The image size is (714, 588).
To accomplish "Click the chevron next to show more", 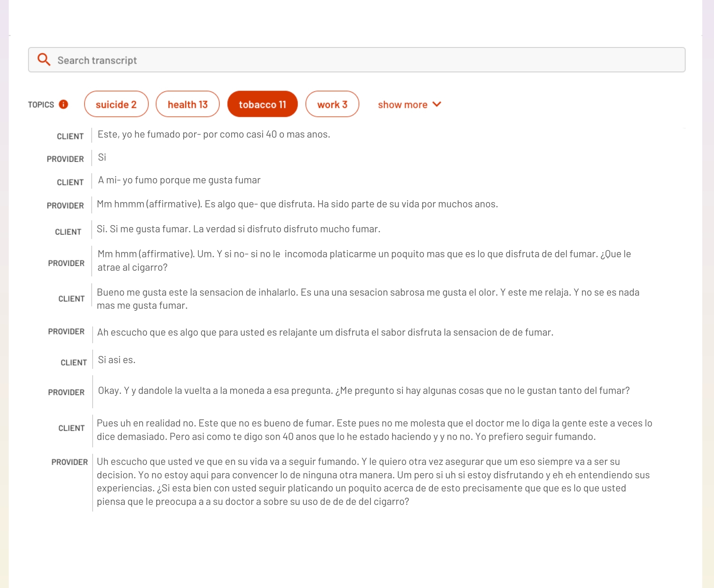I will pyautogui.click(x=437, y=104).
